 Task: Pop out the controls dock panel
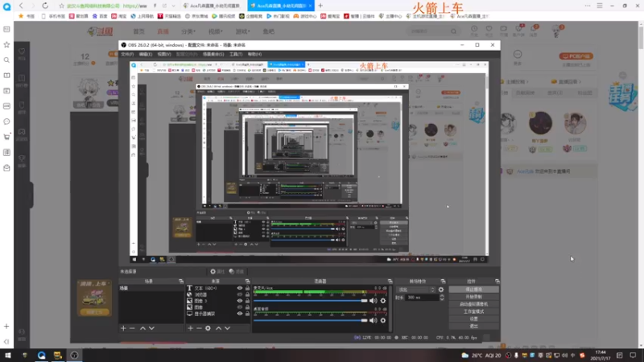click(x=497, y=281)
